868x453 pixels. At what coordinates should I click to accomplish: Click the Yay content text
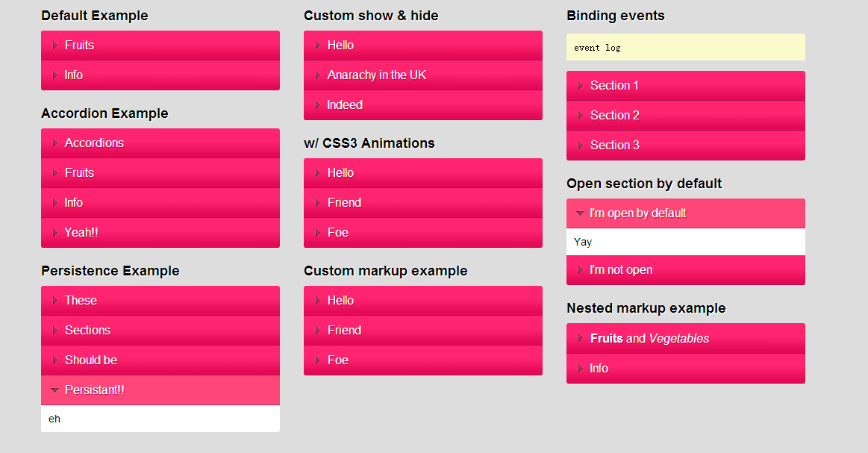click(x=583, y=242)
